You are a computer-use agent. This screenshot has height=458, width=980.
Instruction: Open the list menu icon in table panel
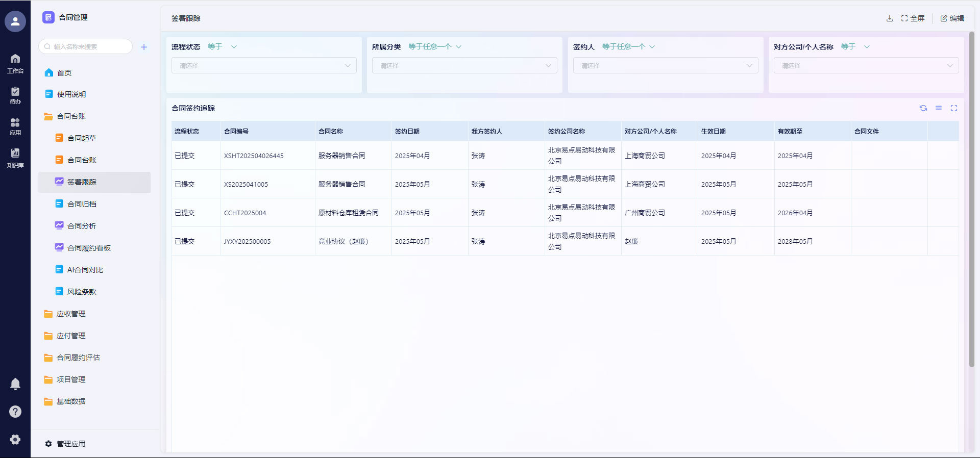[939, 108]
